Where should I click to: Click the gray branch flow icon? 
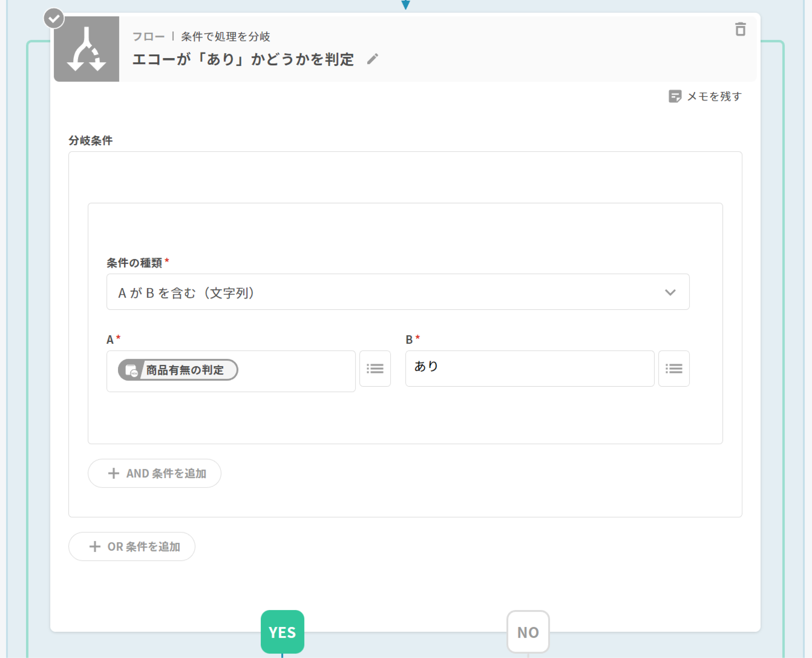pyautogui.click(x=86, y=49)
